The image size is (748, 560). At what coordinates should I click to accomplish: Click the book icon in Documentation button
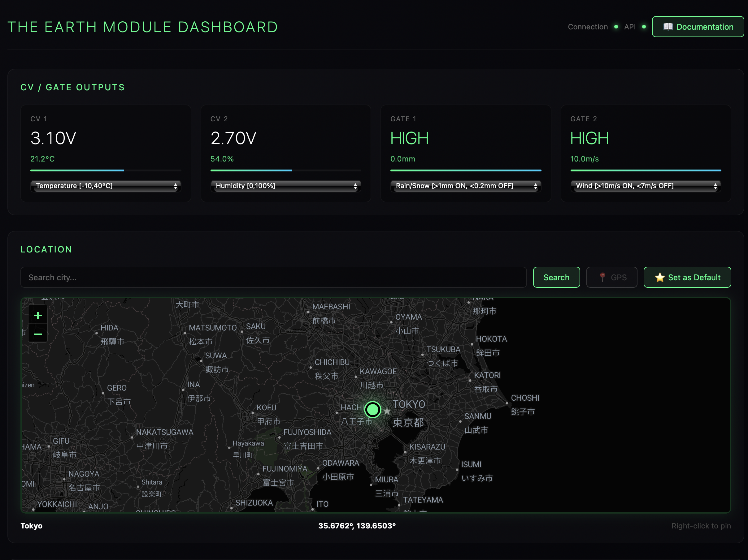point(668,27)
